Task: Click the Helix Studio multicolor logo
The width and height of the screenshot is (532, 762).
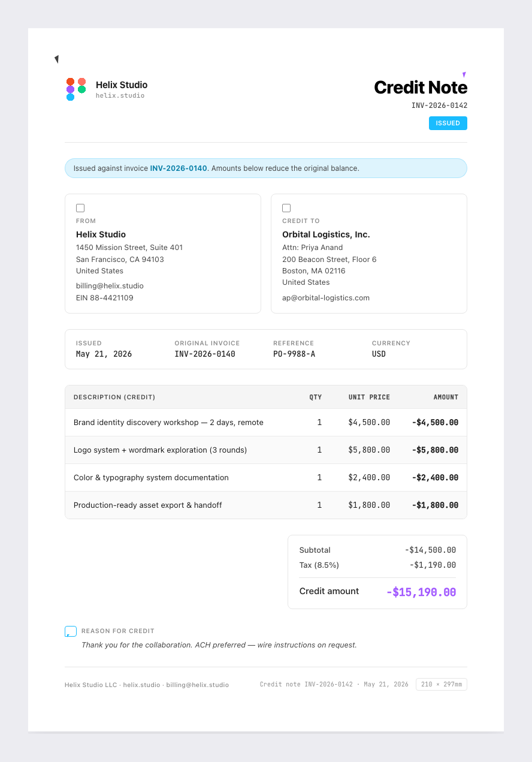Action: click(x=76, y=89)
